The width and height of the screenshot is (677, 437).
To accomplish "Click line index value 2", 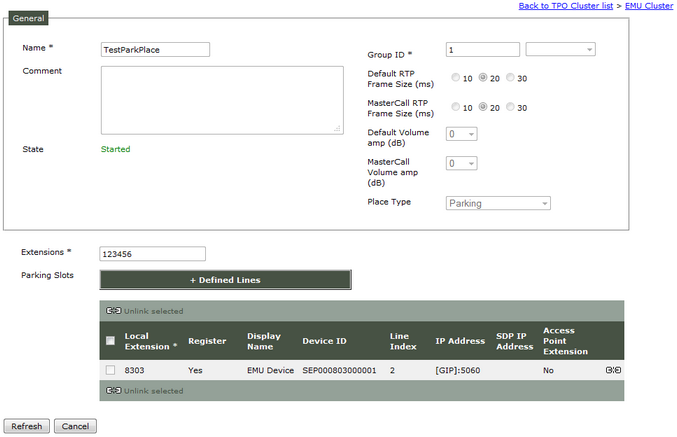I will coord(392,370).
